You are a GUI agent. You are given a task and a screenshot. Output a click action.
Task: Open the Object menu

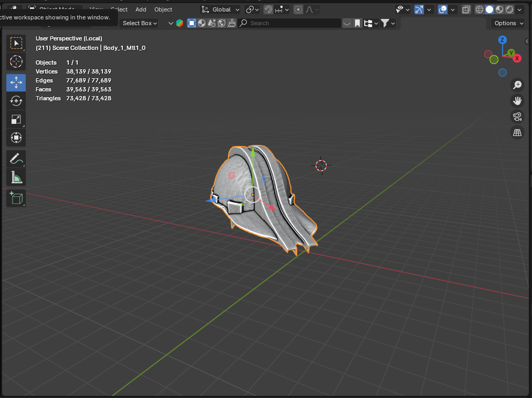[163, 9]
